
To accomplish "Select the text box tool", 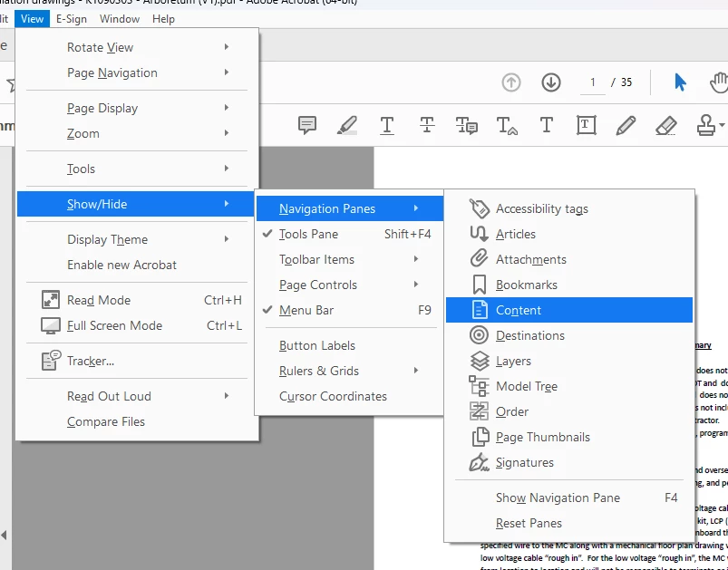I will tap(587, 125).
